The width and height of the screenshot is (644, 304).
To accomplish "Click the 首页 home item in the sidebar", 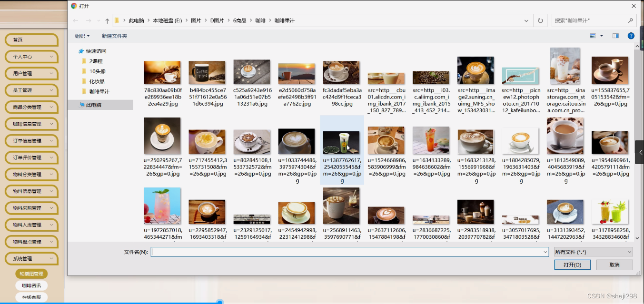I will [31, 40].
